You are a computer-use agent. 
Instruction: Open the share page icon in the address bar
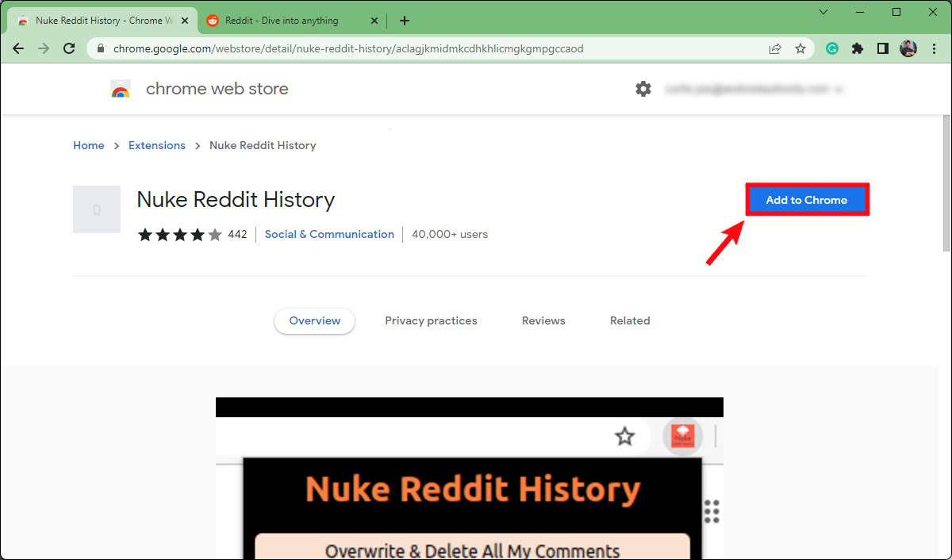[775, 48]
